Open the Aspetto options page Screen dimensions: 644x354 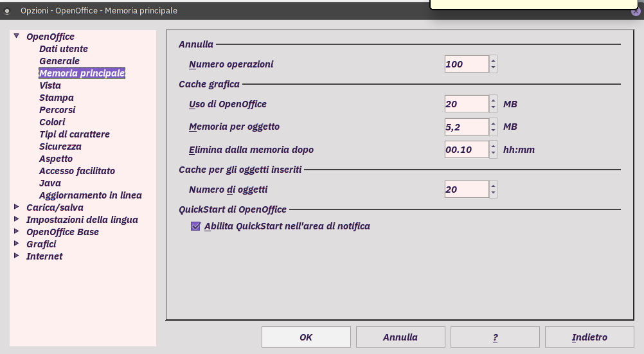pos(56,159)
